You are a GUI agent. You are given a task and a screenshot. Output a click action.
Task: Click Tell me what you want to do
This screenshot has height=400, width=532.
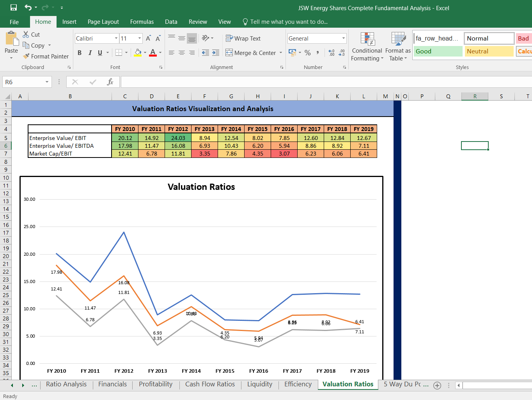[x=285, y=22]
